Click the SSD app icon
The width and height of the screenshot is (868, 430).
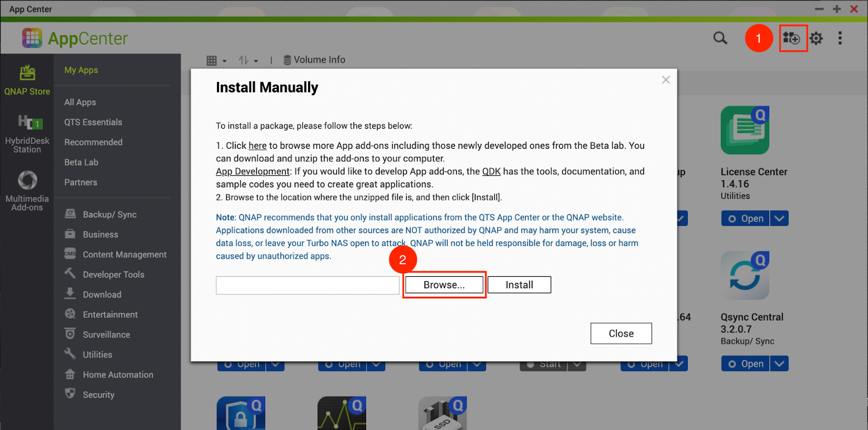[443, 413]
